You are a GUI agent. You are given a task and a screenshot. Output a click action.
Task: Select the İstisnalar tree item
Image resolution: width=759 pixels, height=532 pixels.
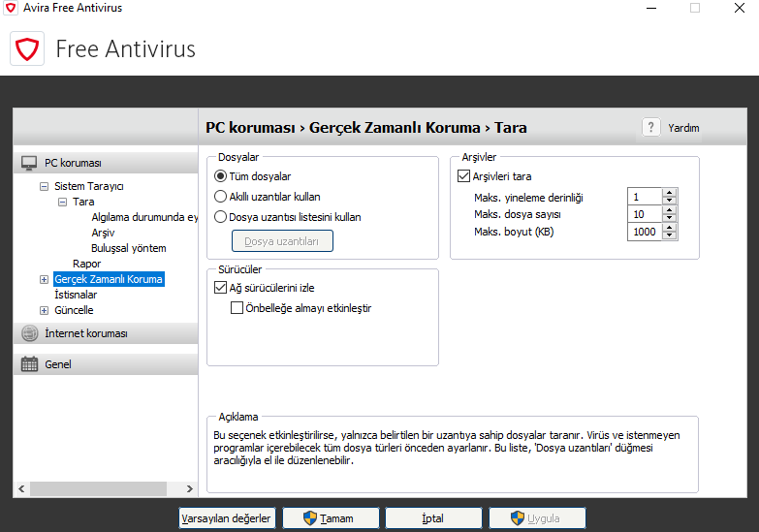pyautogui.click(x=76, y=295)
